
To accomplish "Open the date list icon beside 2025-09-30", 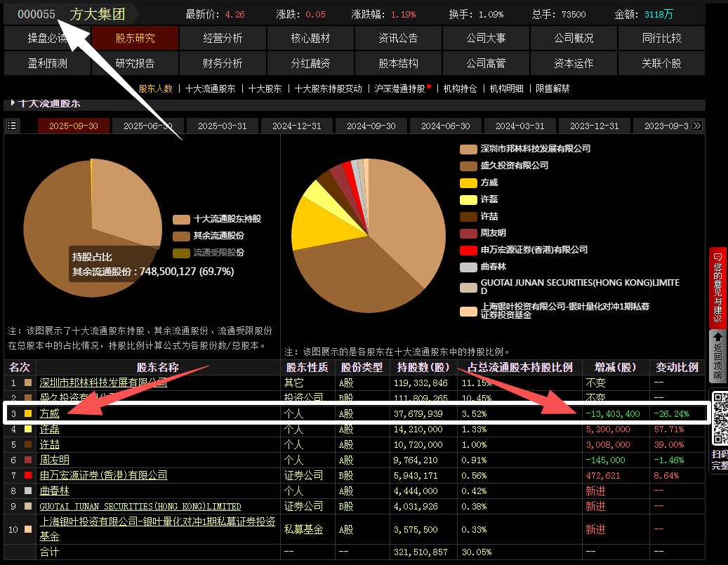I will (12, 126).
